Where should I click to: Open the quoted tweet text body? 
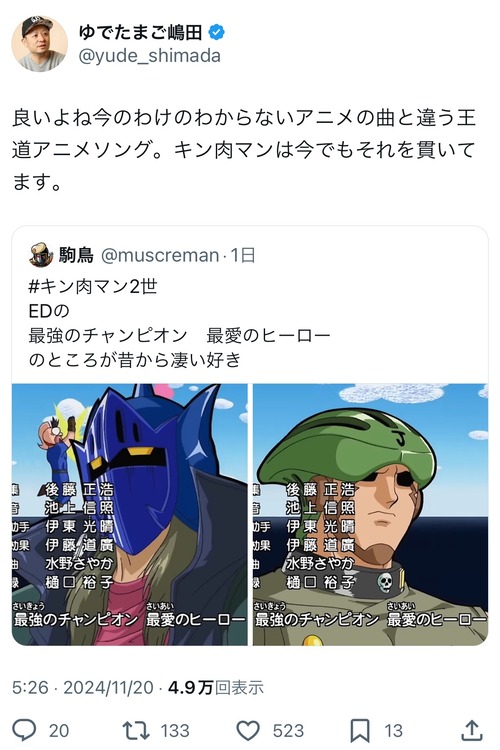click(x=179, y=323)
